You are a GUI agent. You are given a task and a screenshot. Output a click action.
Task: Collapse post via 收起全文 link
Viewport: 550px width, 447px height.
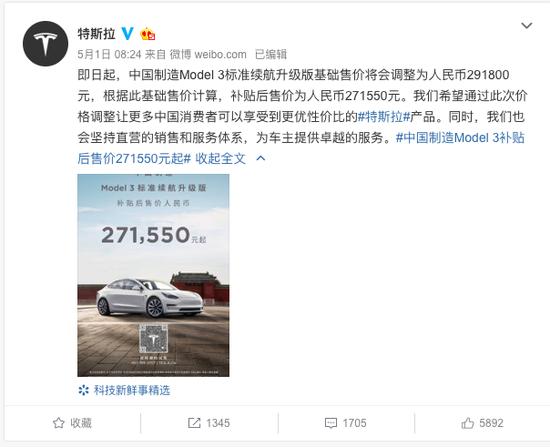(220, 159)
